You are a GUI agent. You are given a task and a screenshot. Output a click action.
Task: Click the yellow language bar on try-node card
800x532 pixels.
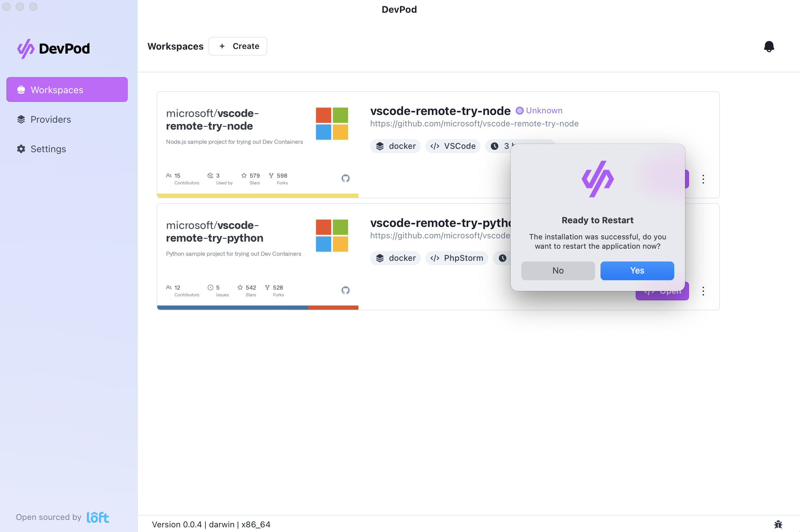[258, 196]
